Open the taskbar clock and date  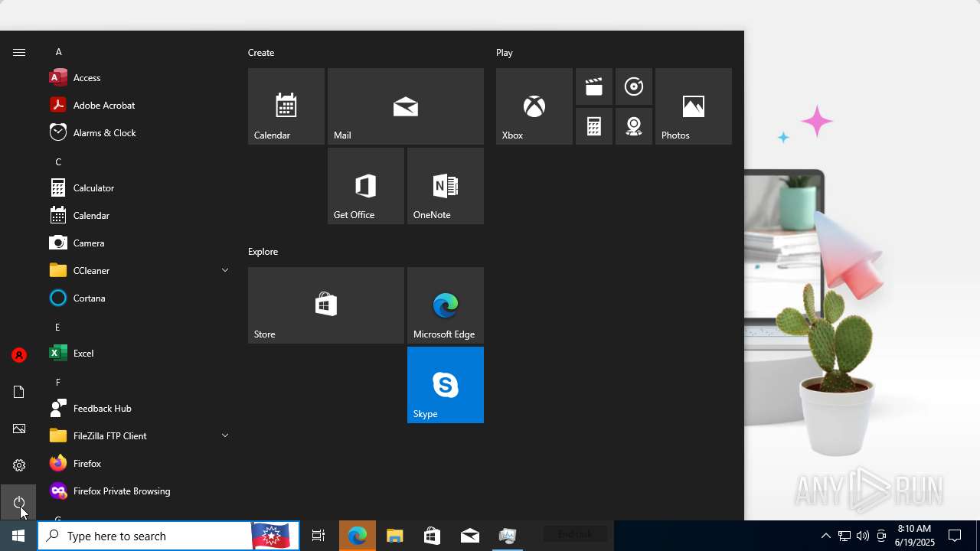tap(915, 536)
